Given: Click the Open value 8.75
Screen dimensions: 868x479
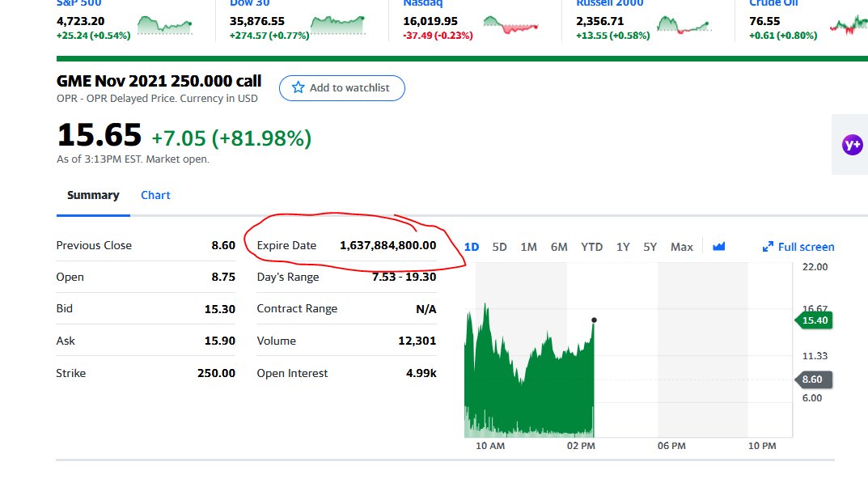Looking at the screenshot, I should pos(223,277).
